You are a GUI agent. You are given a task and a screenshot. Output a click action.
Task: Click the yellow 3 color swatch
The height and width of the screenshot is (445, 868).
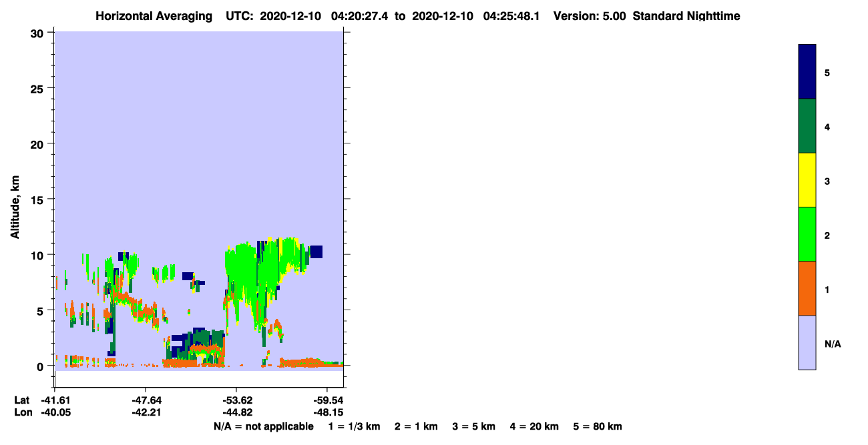(x=807, y=180)
